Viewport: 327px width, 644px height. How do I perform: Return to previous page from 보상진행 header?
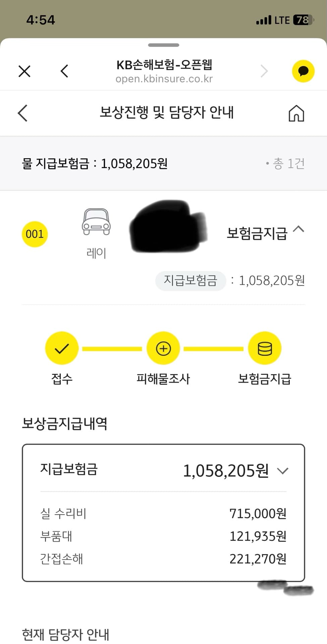(22, 113)
